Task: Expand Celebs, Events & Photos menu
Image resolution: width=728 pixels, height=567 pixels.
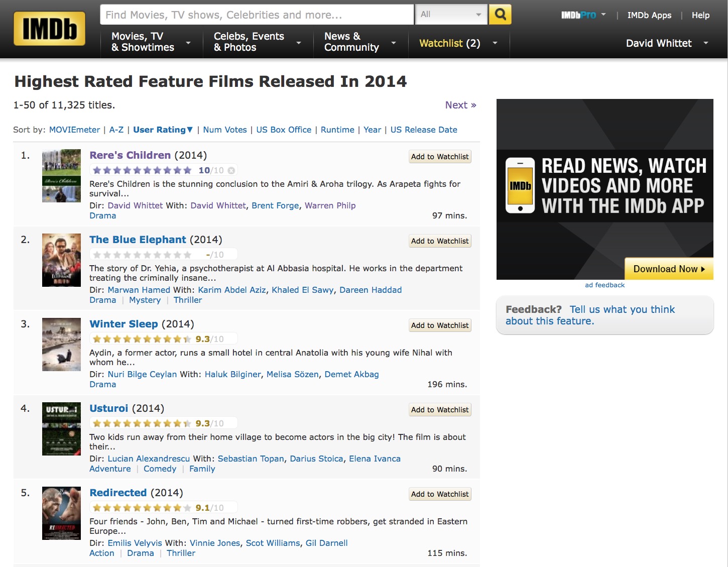Action: tap(299, 43)
